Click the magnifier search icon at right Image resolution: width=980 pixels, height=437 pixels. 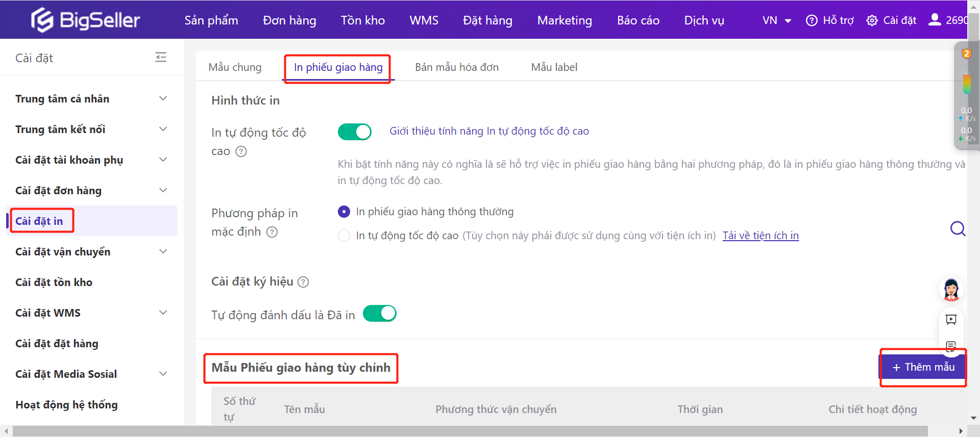958,228
